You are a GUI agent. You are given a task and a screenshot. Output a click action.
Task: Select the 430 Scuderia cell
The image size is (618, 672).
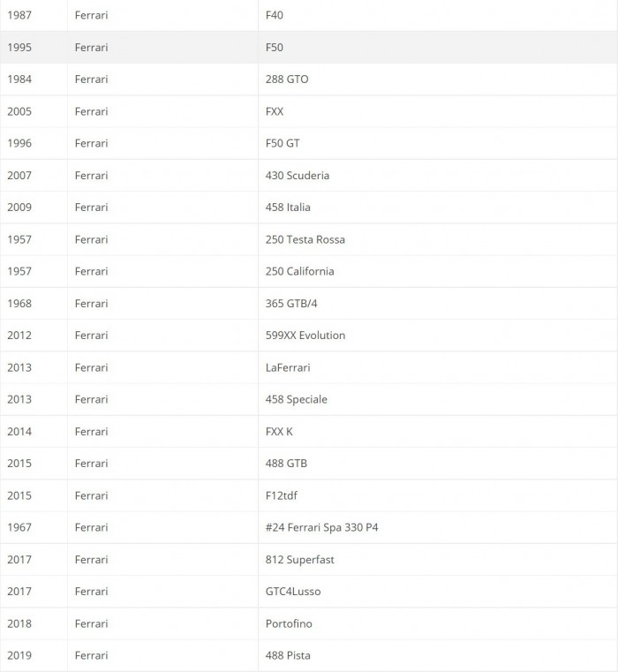pos(298,175)
